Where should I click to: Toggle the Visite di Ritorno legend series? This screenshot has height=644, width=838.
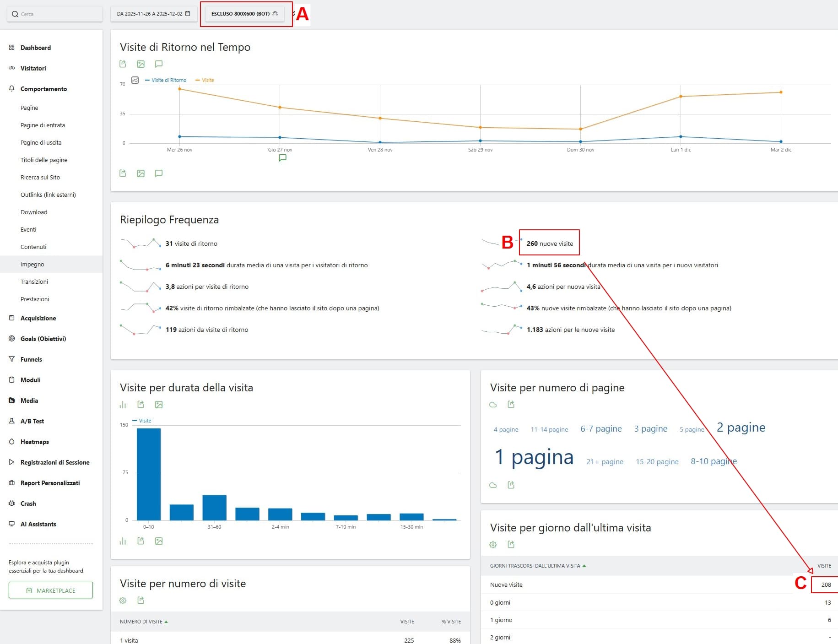[166, 80]
